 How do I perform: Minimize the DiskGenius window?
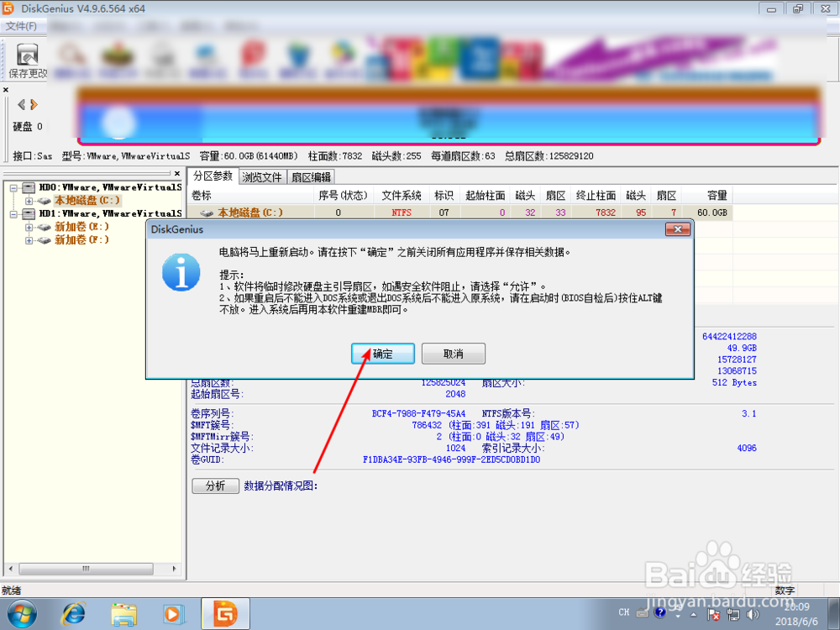click(771, 8)
